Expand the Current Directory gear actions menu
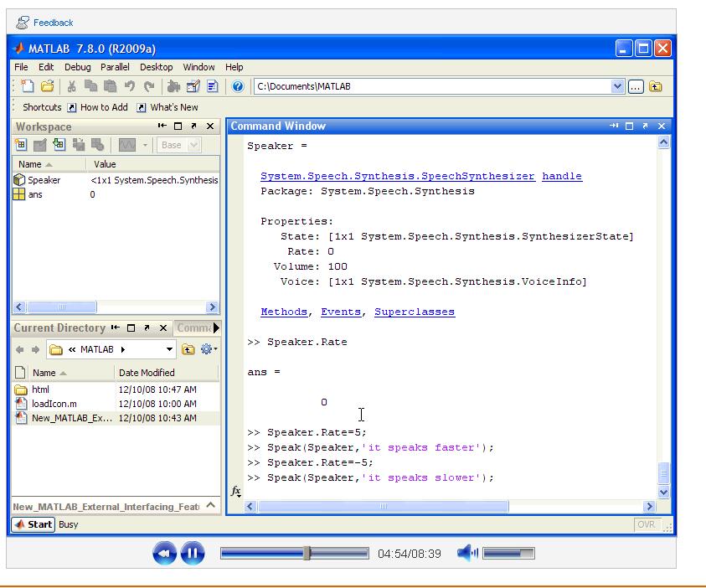 [x=208, y=349]
